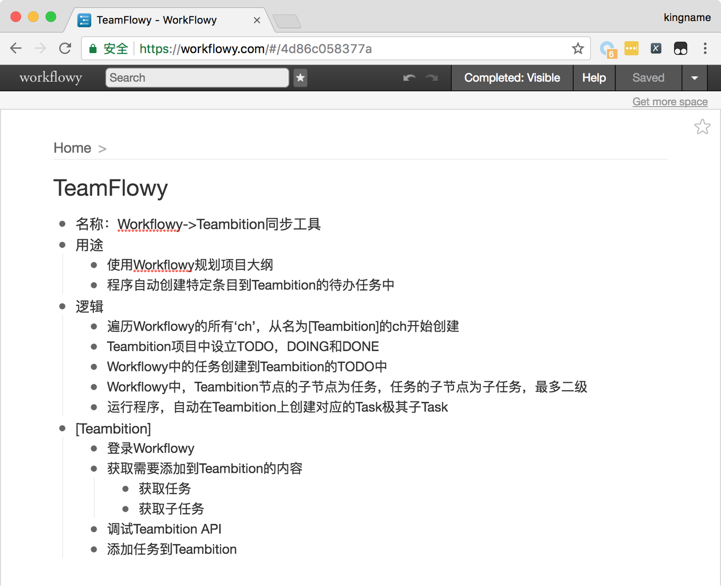Zoom into the [Teambition] bullet point
The width and height of the screenshot is (721, 588).
(62, 429)
